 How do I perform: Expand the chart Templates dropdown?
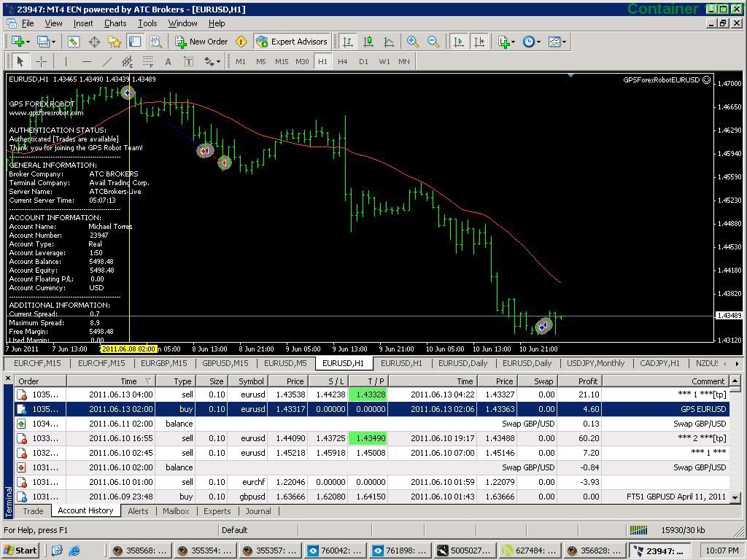coord(557,42)
